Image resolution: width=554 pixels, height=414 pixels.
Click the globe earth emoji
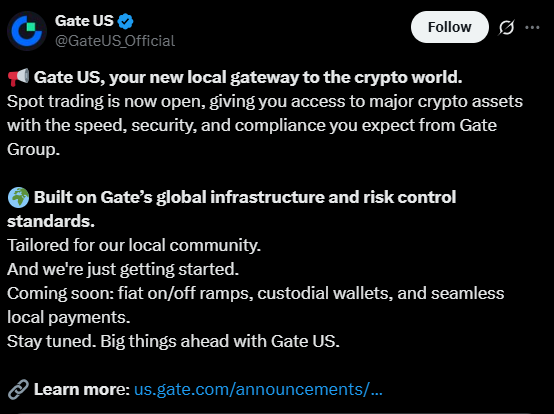(x=18, y=197)
